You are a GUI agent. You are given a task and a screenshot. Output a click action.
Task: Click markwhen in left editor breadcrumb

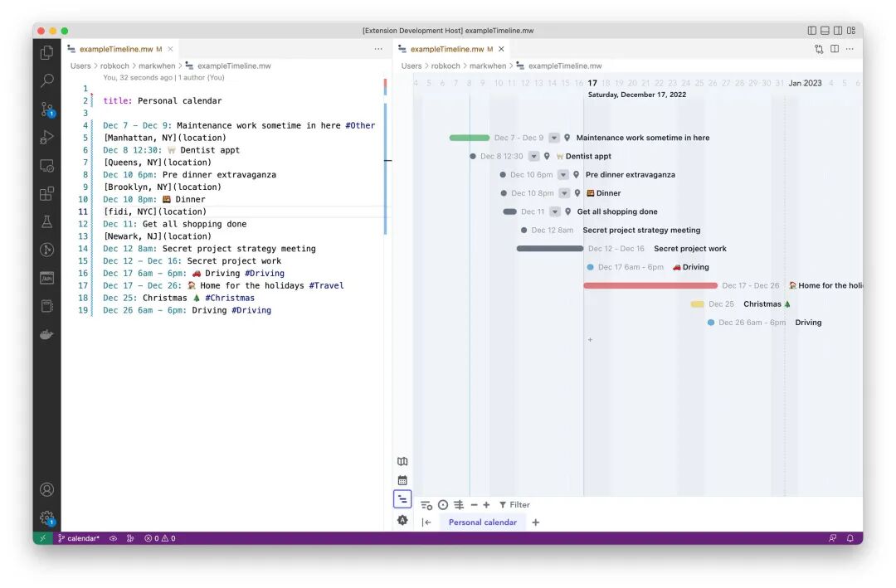pyautogui.click(x=157, y=66)
